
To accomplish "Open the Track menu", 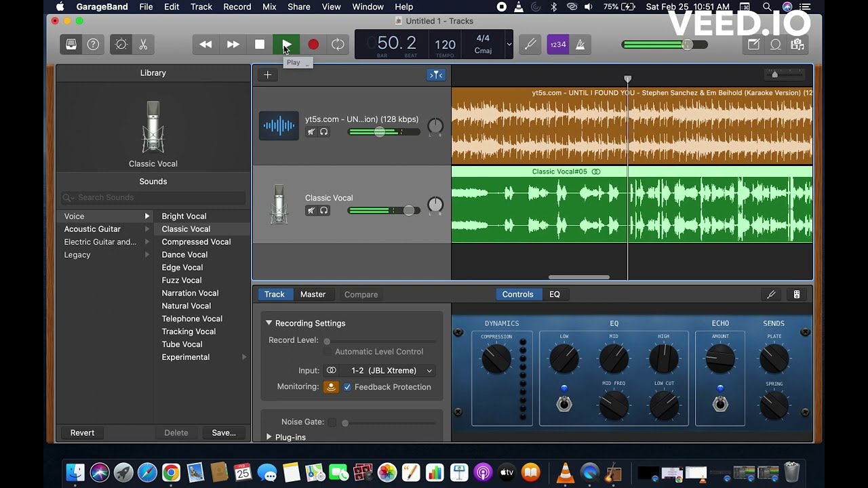I will tap(201, 7).
